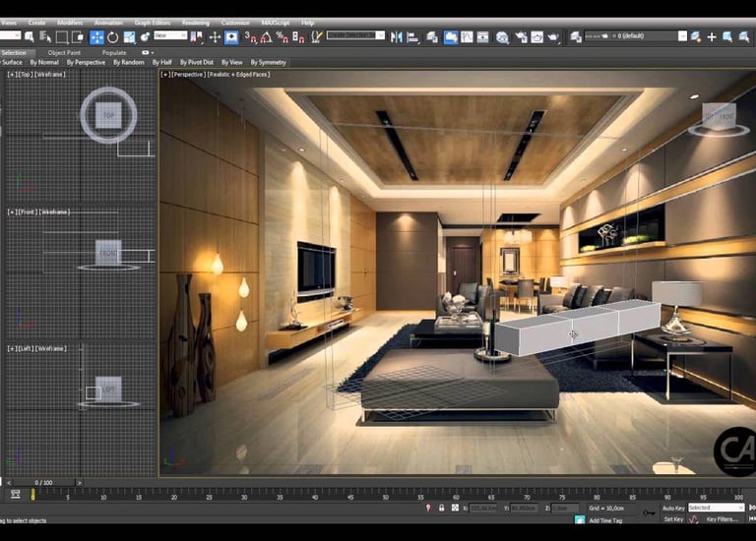Open the Front viewport [+] menu

[11, 211]
